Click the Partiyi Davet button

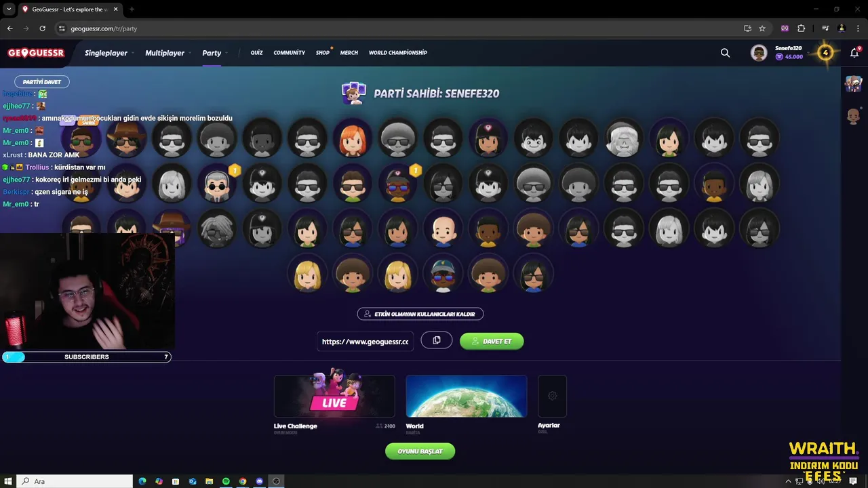[42, 81]
